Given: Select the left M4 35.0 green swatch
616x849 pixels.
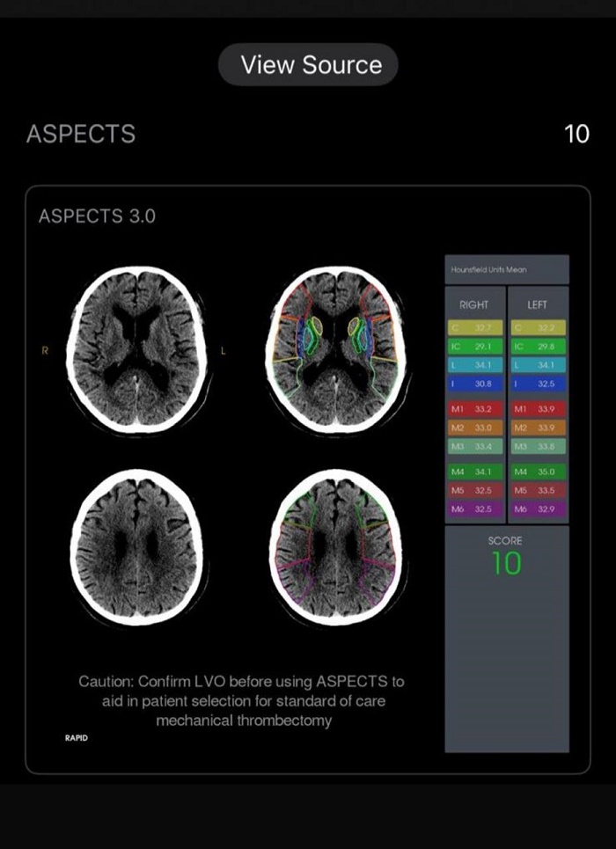Looking at the screenshot, I should tap(538, 472).
